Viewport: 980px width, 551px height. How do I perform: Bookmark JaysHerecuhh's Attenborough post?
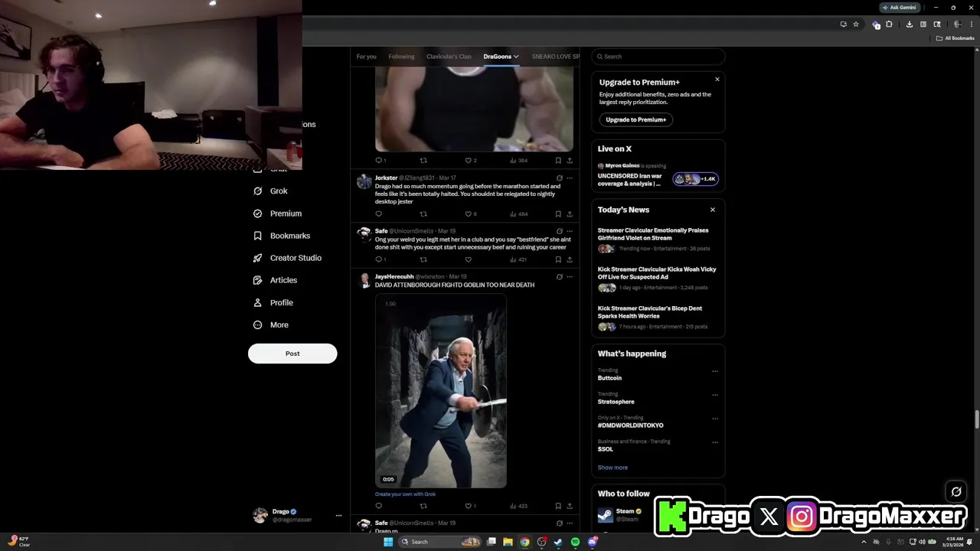click(558, 506)
